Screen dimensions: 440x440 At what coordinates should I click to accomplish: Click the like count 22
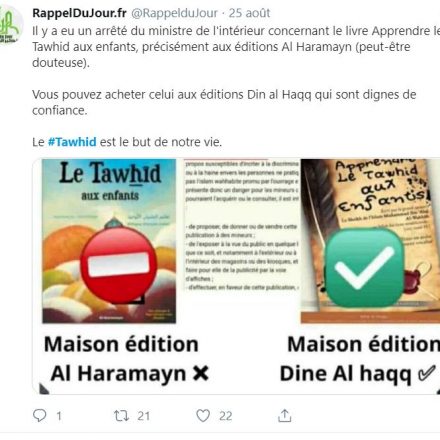click(x=226, y=416)
